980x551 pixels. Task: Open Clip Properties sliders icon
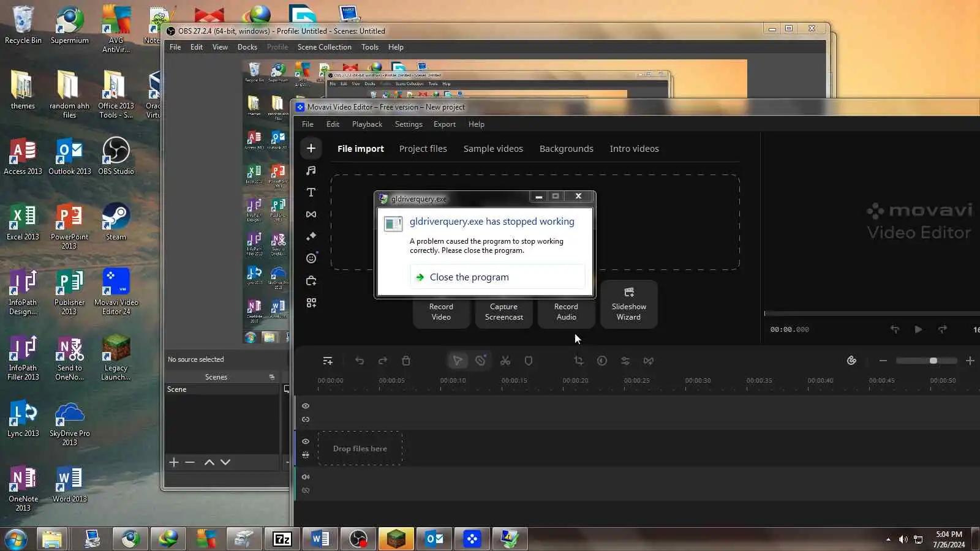pos(625,361)
